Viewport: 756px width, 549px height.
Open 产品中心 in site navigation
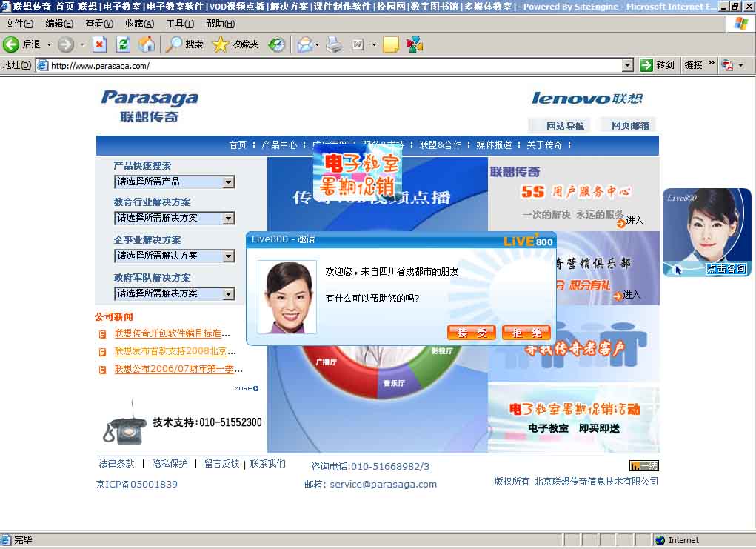pyautogui.click(x=279, y=144)
